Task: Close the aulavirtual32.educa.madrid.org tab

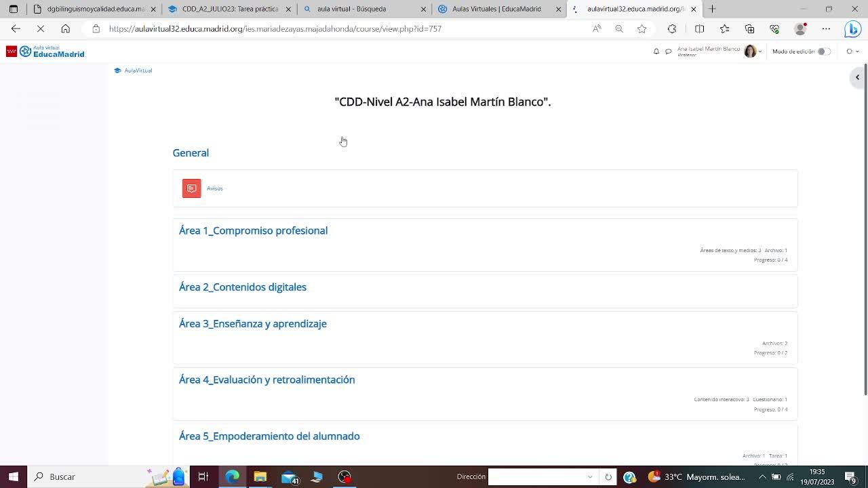Action: (693, 9)
